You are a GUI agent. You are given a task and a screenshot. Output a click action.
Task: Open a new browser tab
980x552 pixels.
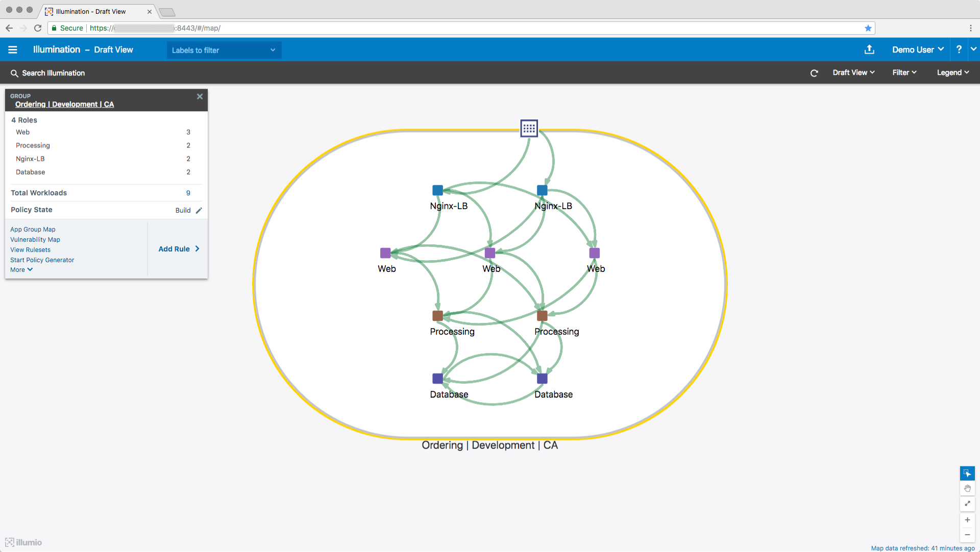(167, 12)
